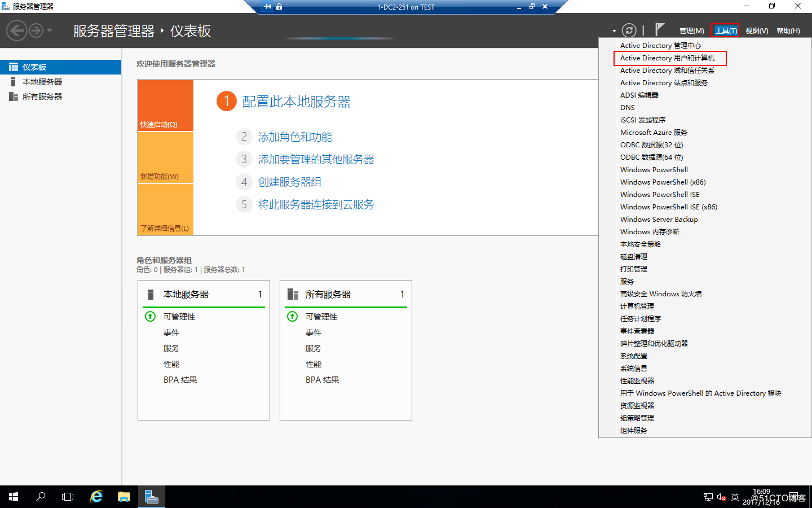Open Active Directory 域和信任关系
Screen dimensions: 812x508
click(705, 71)
